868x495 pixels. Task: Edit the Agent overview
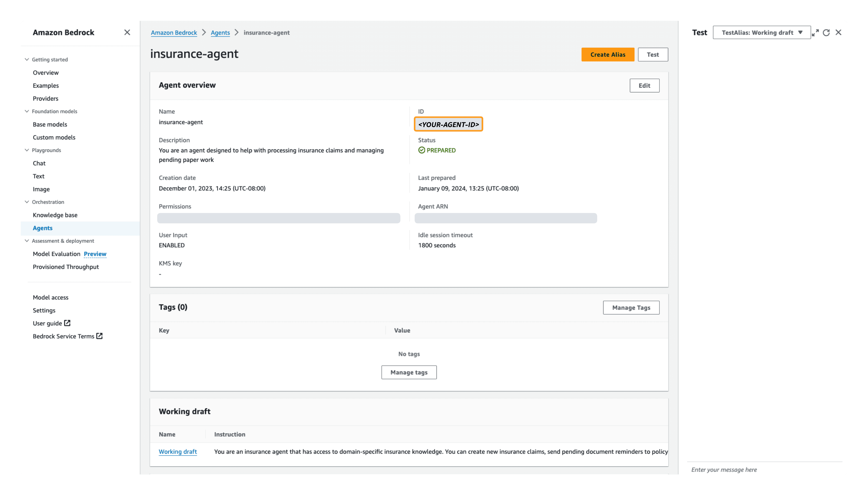(644, 85)
